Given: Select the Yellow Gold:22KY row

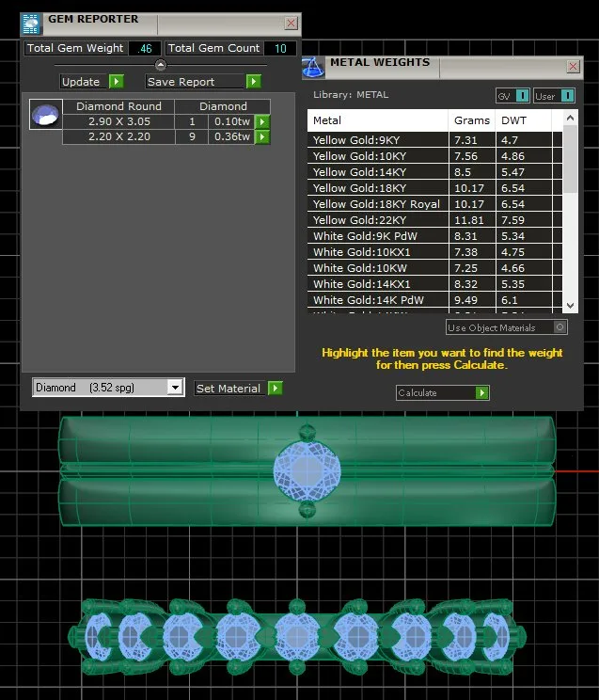Looking at the screenshot, I should (x=434, y=220).
